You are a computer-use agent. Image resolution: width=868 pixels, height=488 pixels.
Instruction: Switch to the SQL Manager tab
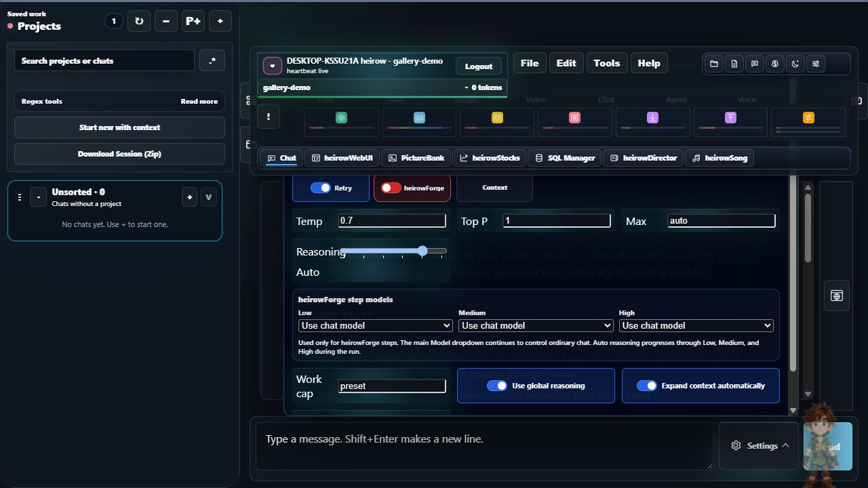565,158
